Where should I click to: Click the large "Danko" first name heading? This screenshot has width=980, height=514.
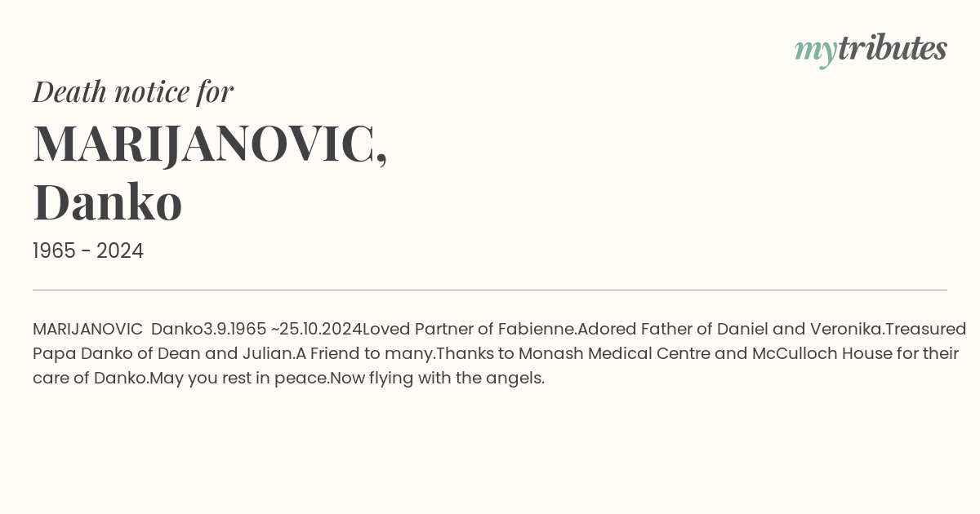pos(107,202)
